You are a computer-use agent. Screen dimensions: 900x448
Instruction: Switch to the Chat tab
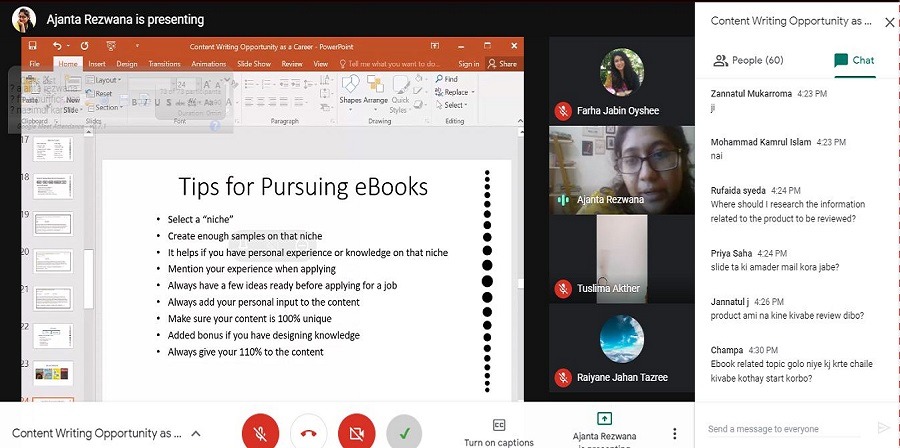tap(853, 60)
